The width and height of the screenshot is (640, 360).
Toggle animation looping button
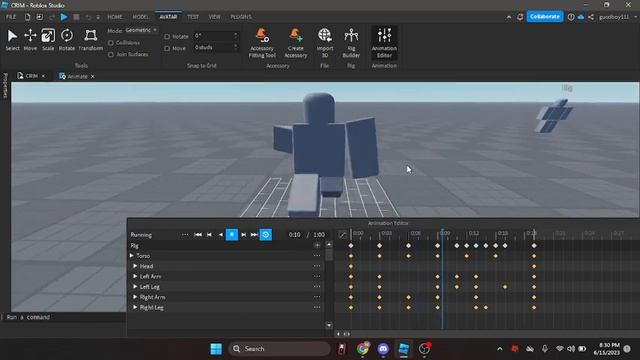(x=266, y=235)
